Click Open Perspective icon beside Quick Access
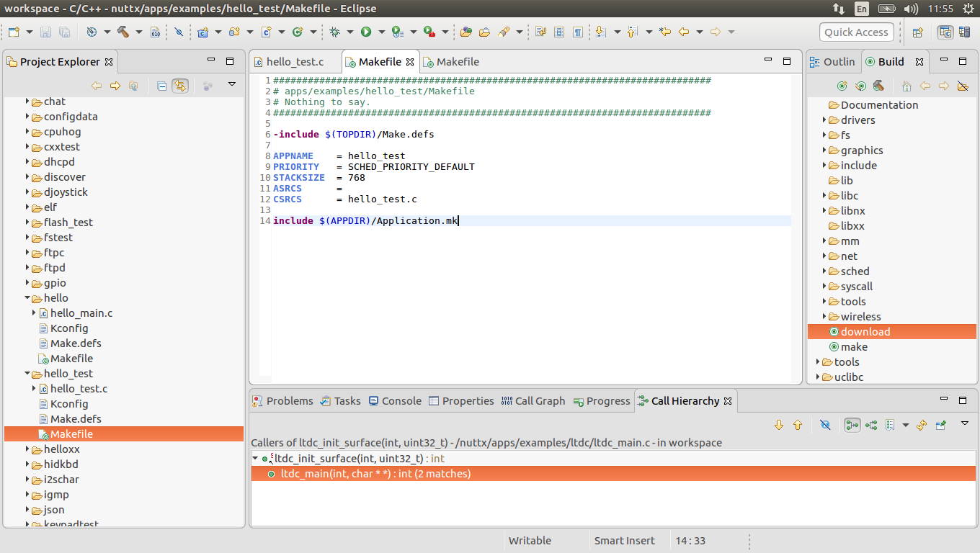Screen dimensions: 980x553 tap(917, 32)
